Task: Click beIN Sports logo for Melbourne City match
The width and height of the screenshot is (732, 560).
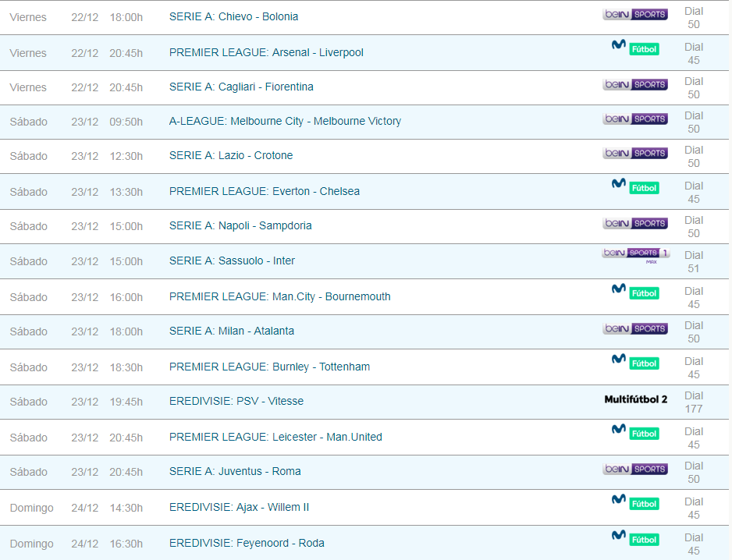Action: click(635, 119)
